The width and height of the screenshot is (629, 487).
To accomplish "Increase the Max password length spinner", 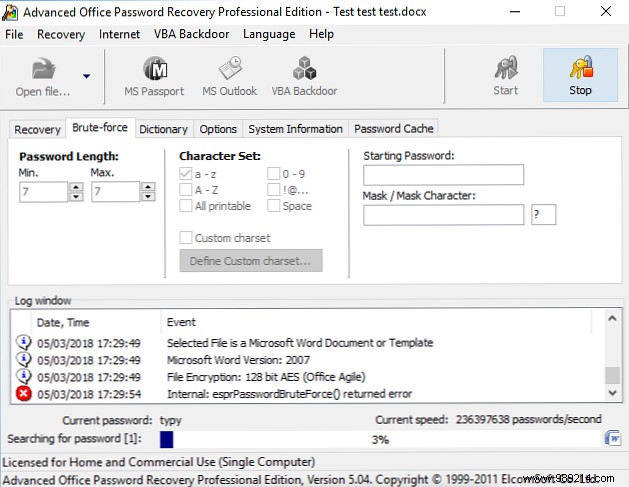I will [148, 187].
